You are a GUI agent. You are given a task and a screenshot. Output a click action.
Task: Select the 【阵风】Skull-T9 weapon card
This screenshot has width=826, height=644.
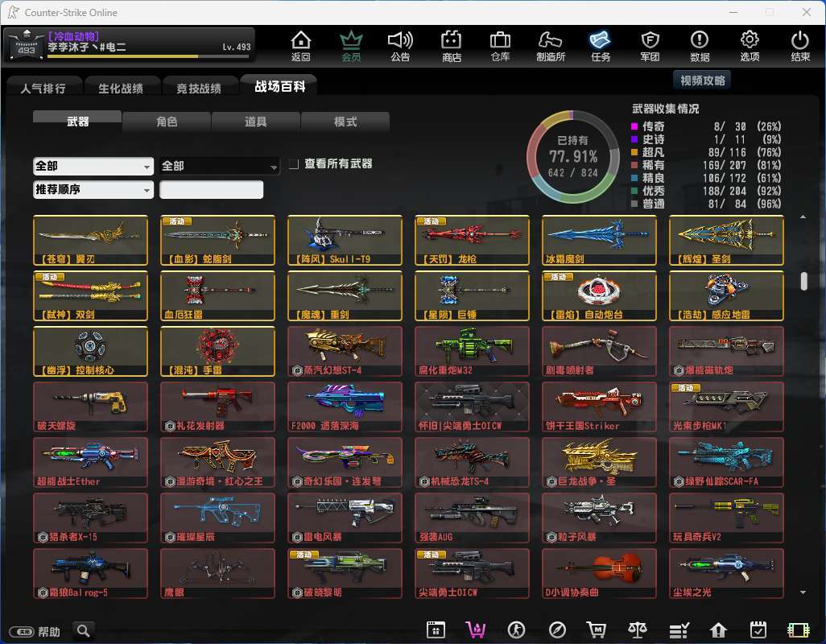(345, 240)
